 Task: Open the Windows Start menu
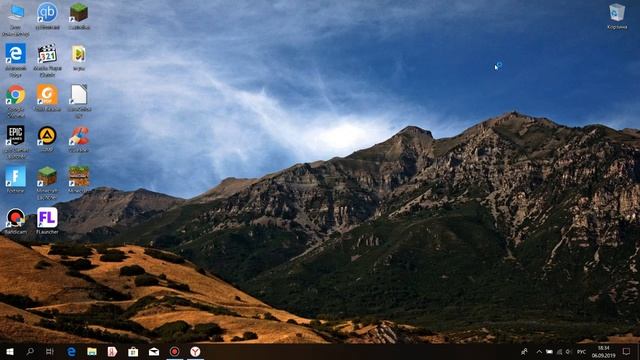coord(10,351)
